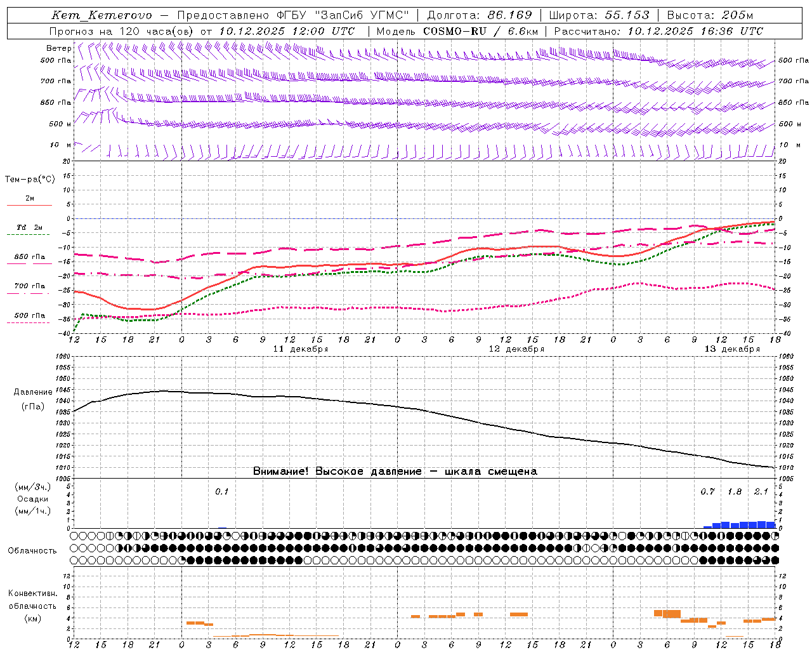Image resolution: width=812 pixels, height=650 pixels.
Task: Click the '10 м' wind level label on left
Action: [60, 145]
